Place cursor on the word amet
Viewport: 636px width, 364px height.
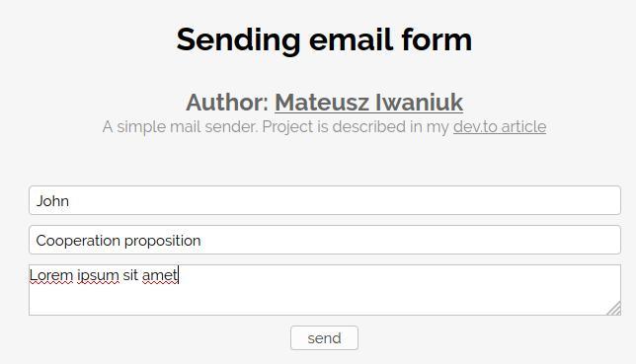pos(160,275)
